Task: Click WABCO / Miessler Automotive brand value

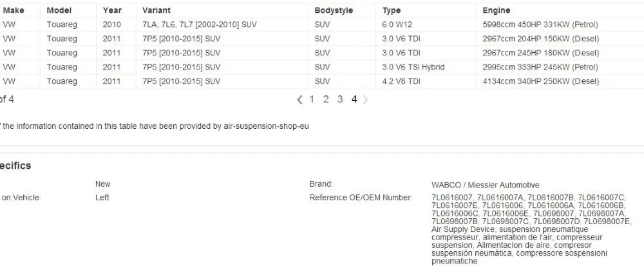Action: coord(486,185)
